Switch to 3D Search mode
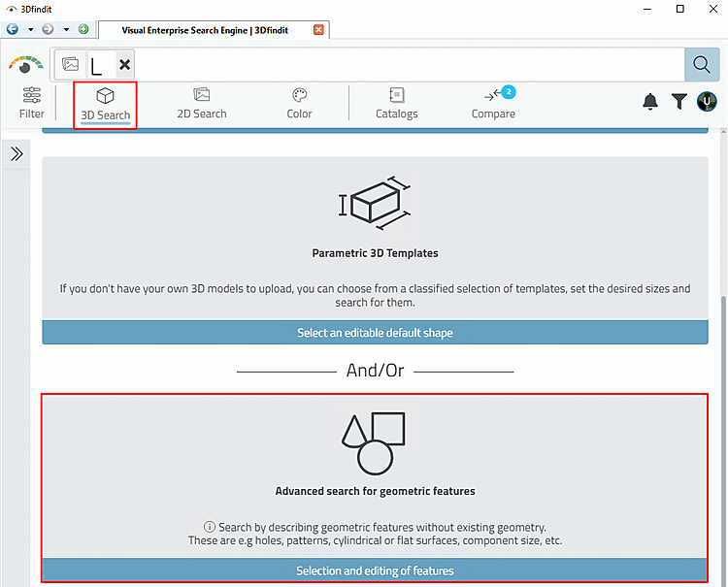This screenshot has height=587, width=728. (106, 105)
